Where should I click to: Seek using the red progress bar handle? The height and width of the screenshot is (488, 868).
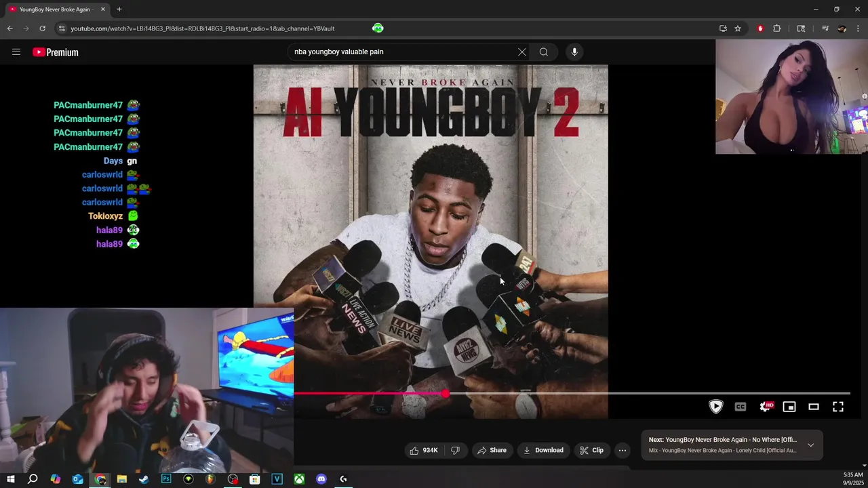(x=445, y=393)
